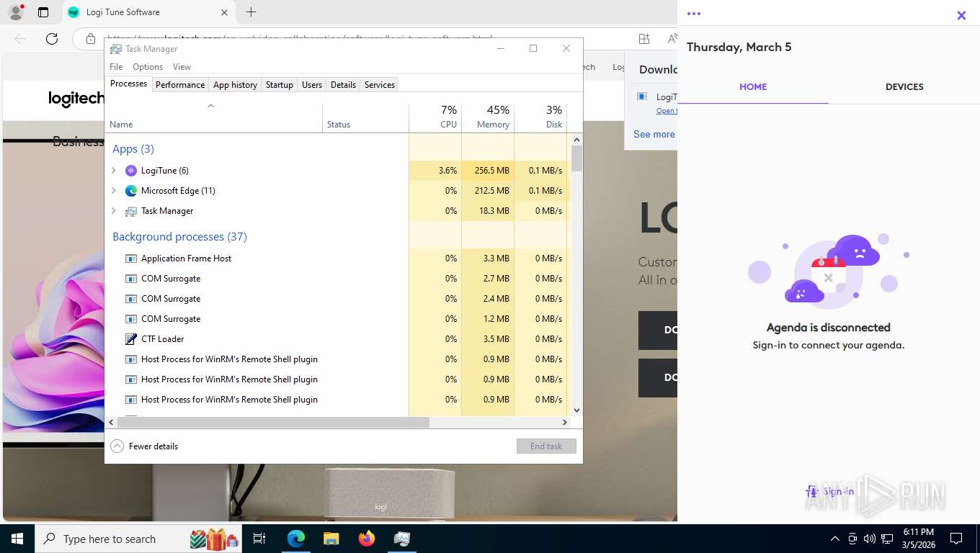Click the browser profile avatar icon
The height and width of the screenshot is (553, 980).
(15, 12)
